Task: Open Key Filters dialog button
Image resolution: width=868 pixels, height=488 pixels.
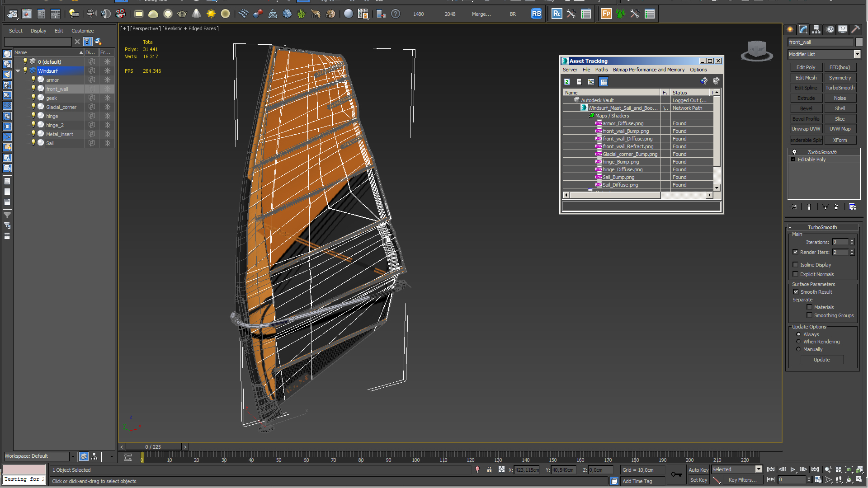Action: (742, 480)
